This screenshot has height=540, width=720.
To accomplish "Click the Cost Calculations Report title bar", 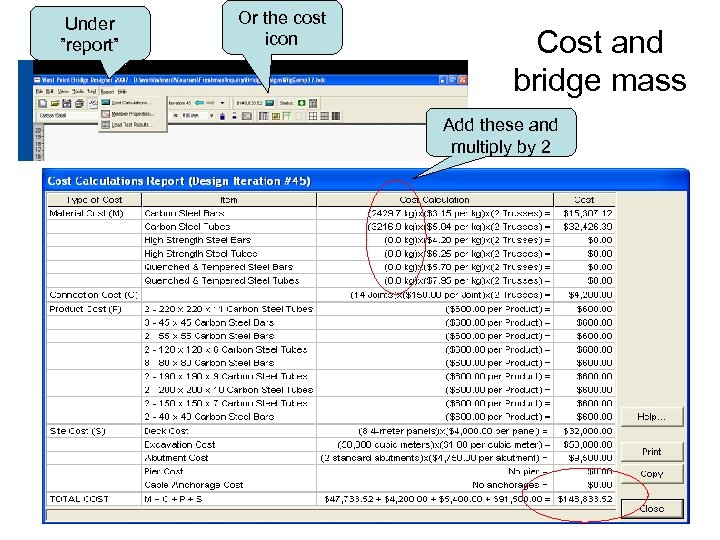I will click(x=366, y=181).
